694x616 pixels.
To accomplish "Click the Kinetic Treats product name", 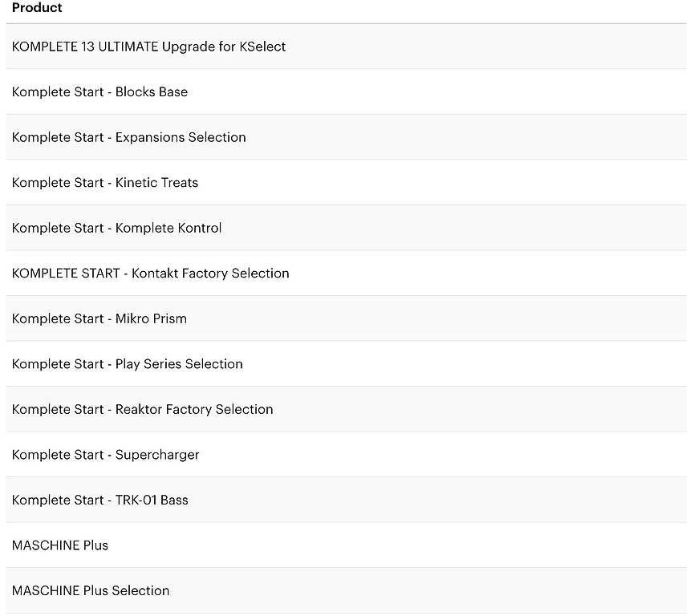I will (x=156, y=183).
